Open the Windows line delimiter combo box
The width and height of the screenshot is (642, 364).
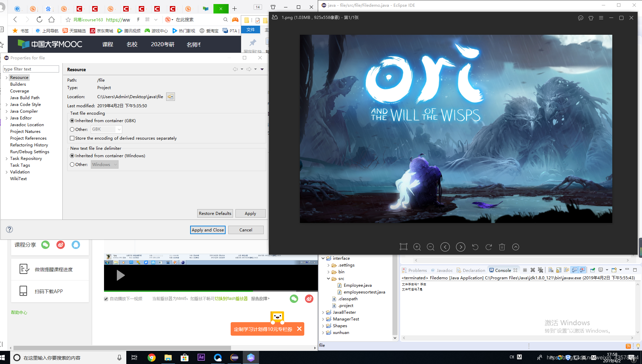(105, 165)
